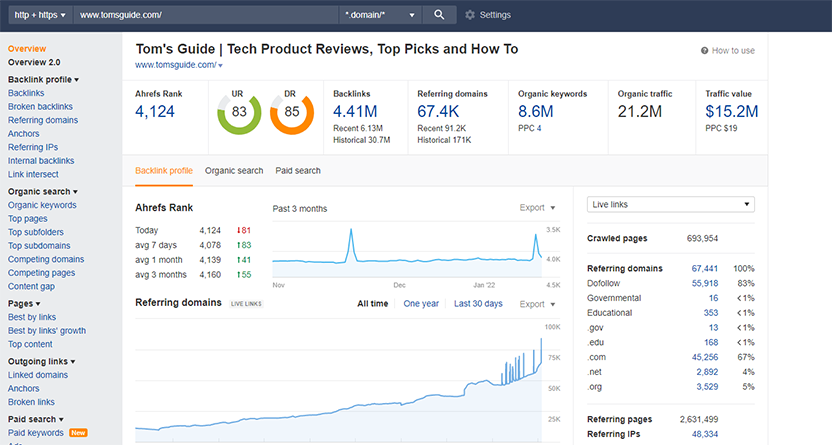Click Referring IPs count 48,334
The image size is (832, 445).
pyautogui.click(x=705, y=434)
